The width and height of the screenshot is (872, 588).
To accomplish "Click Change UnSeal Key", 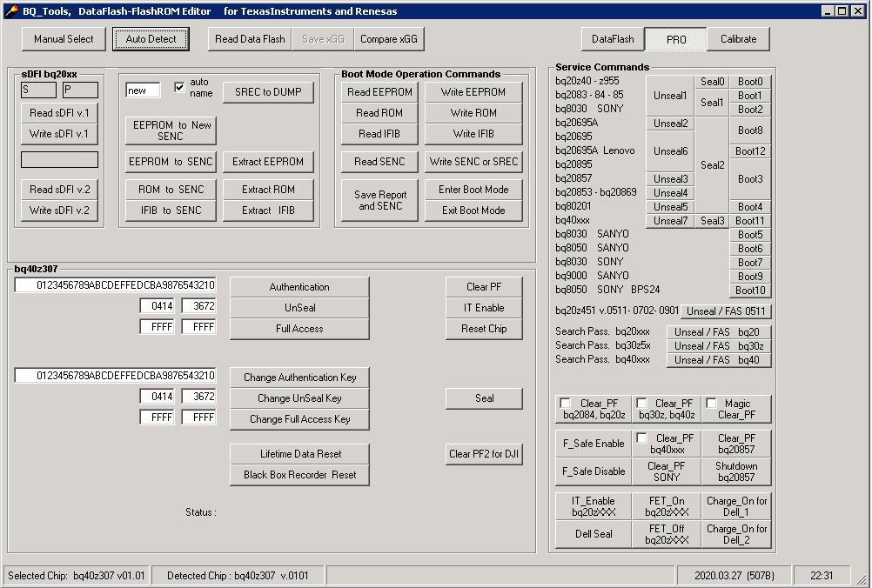I will click(299, 398).
